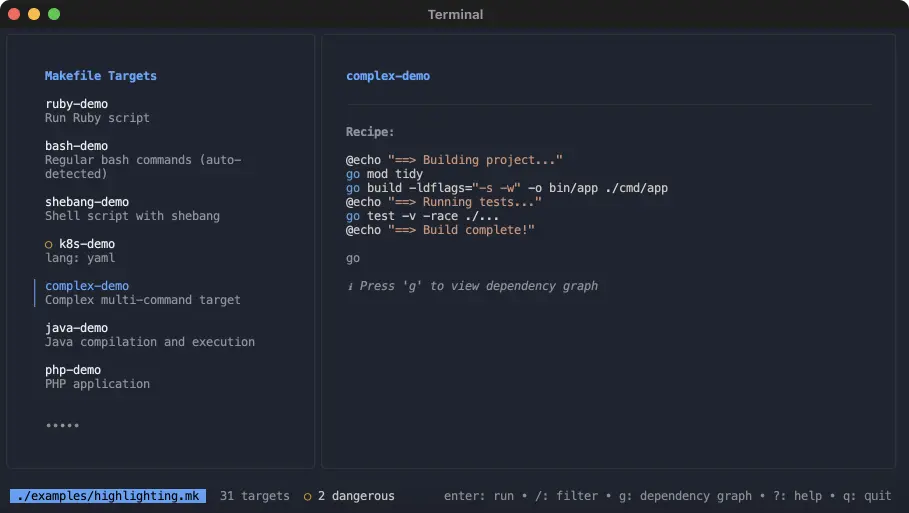
Task: Click the danger circle icon beside k8s-demo
Action: 49,245
